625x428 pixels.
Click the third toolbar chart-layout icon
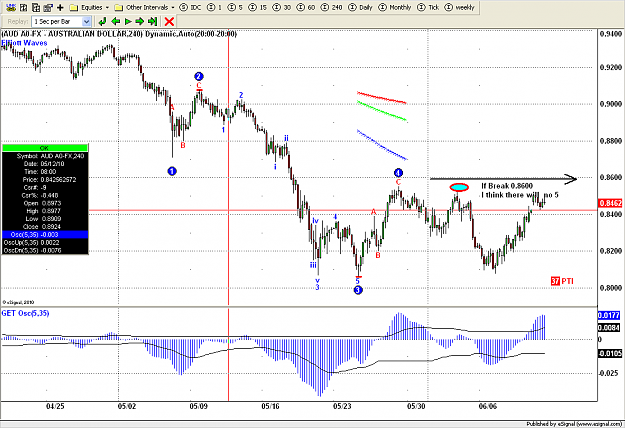pyautogui.click(x=36, y=7)
